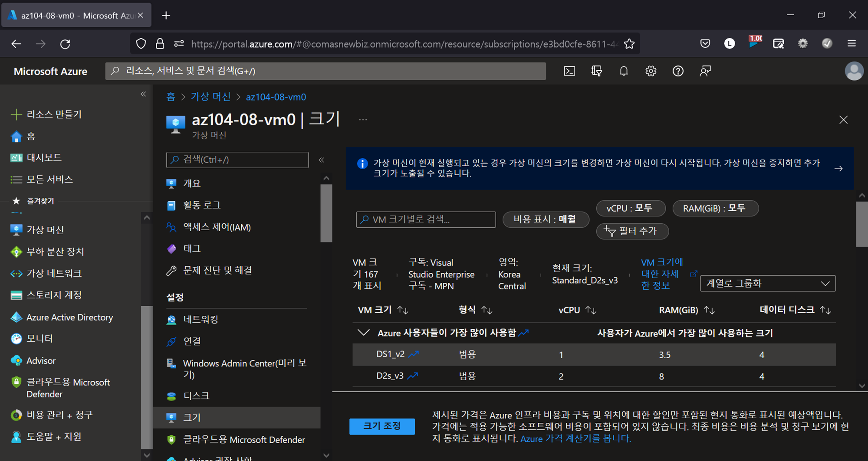Screen dimensions: 868x461
Task: Open 스토리지 계정 in sidebar
Action: tap(46, 295)
